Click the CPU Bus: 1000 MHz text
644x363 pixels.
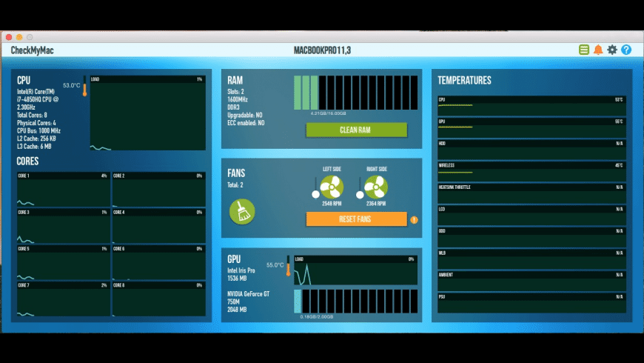[38, 130]
